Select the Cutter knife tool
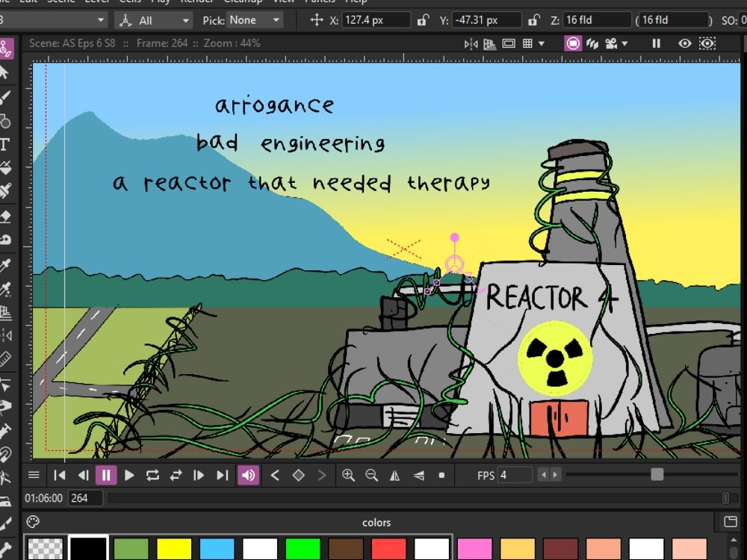Image resolution: width=747 pixels, height=560 pixels. click(4, 524)
